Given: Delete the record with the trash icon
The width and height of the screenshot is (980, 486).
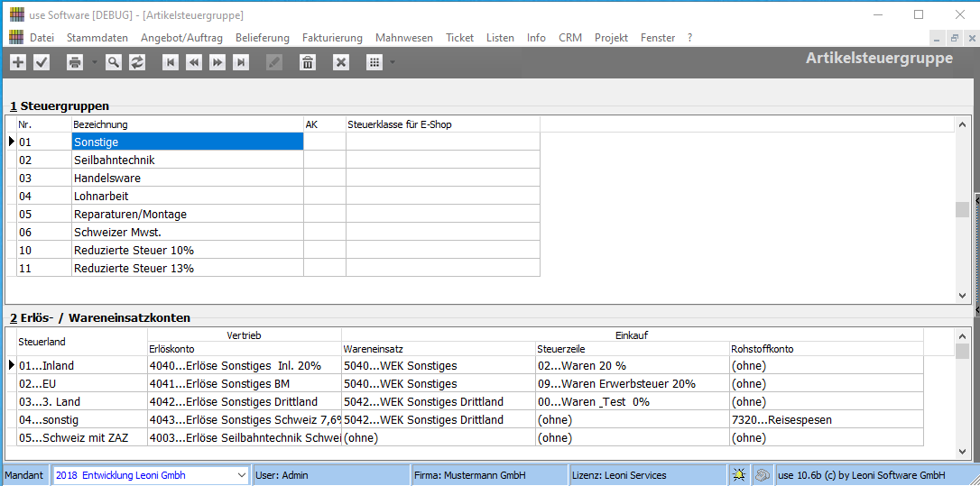Looking at the screenshot, I should pos(308,62).
